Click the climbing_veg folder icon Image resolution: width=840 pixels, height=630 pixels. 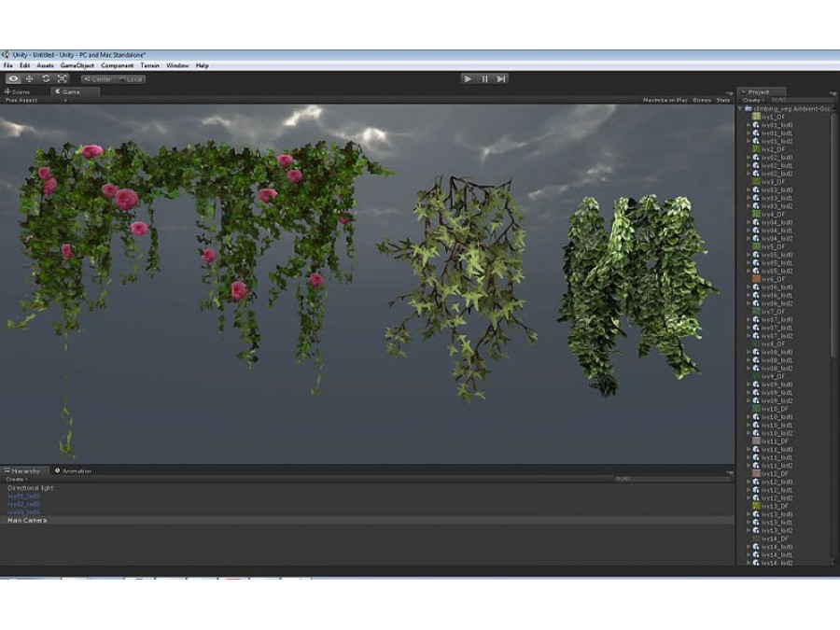749,109
